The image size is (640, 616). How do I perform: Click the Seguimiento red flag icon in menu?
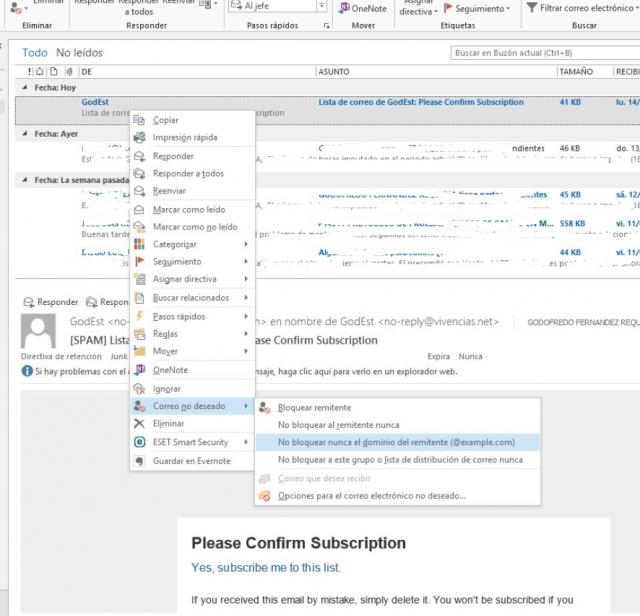pos(139,261)
